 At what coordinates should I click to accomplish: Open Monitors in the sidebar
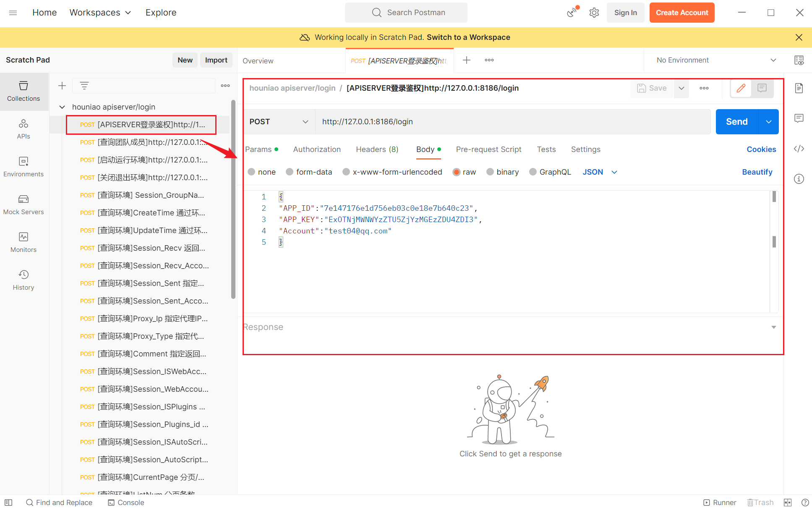pos(23,243)
